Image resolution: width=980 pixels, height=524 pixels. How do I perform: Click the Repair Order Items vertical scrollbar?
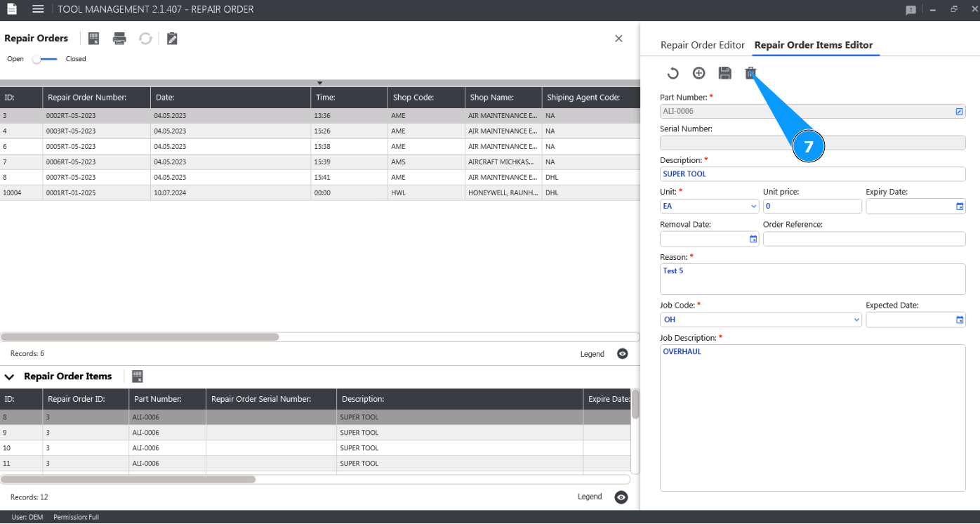(x=635, y=405)
